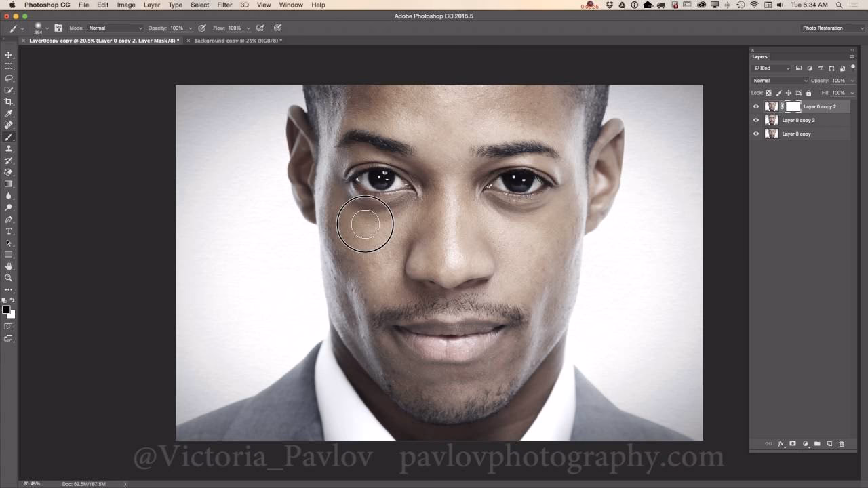Select the Healing Brush tool
This screenshot has width=868, height=488.
tap(9, 125)
